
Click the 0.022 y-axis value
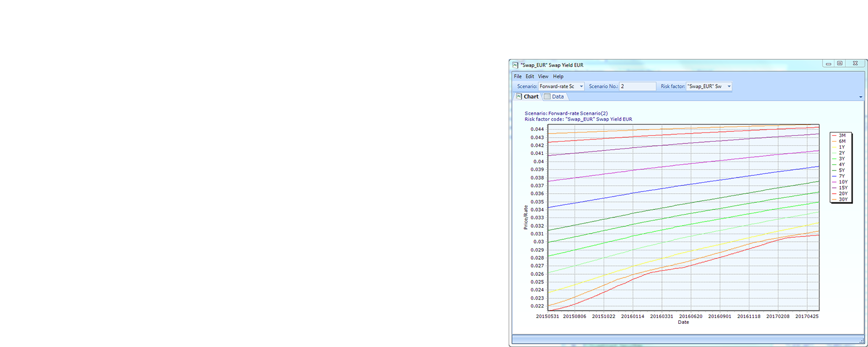tap(536, 306)
